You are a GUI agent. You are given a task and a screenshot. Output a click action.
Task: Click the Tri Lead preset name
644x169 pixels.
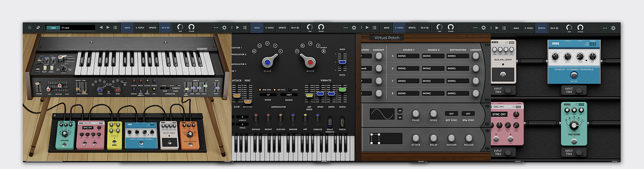point(65,28)
